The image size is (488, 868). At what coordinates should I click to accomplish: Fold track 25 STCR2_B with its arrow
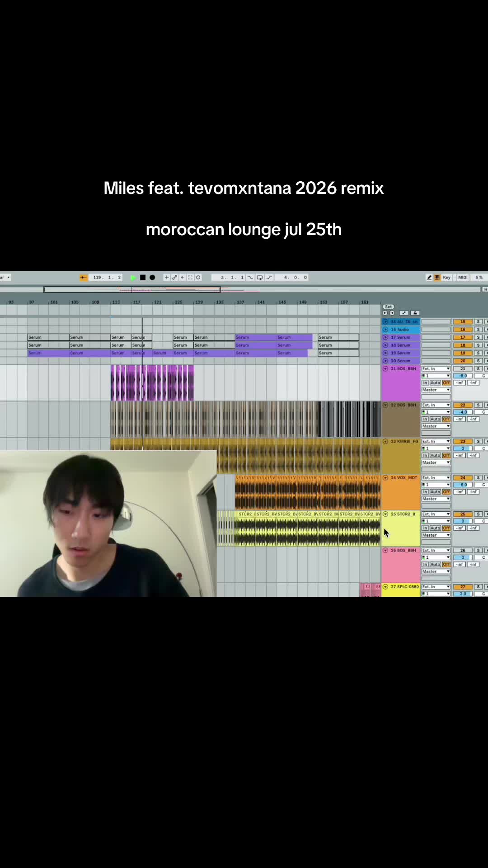[x=385, y=514]
